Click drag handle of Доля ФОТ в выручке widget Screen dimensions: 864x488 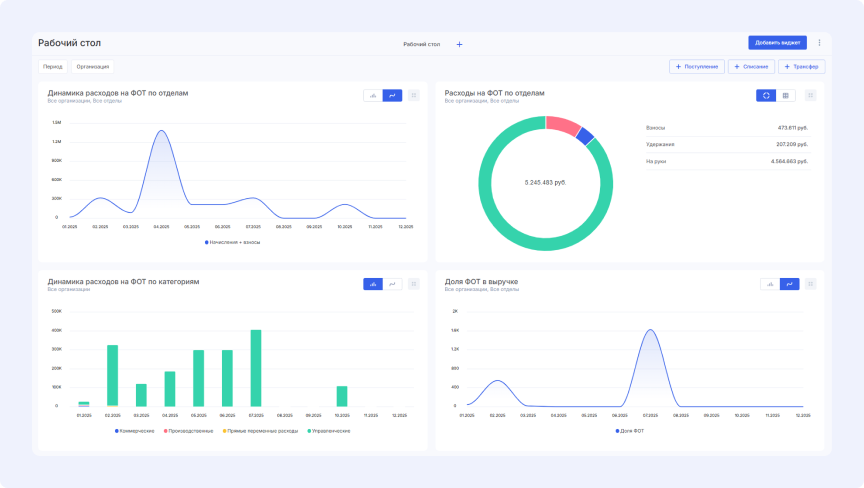[811, 284]
